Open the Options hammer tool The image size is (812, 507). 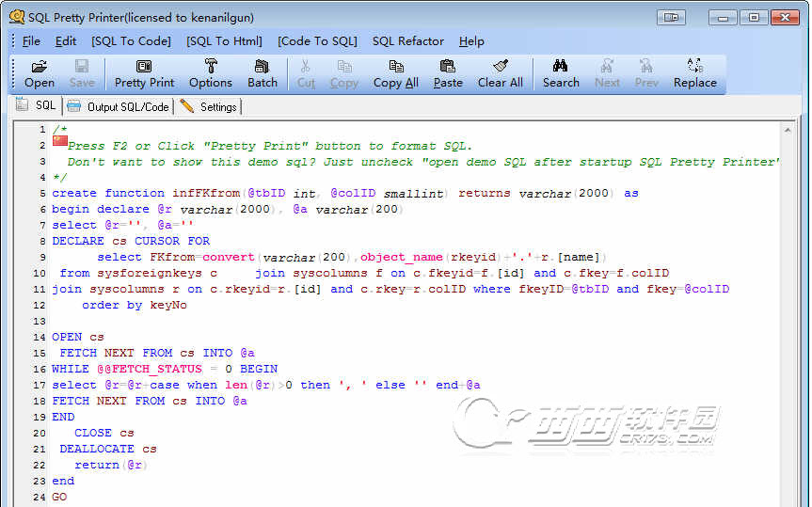pos(210,74)
